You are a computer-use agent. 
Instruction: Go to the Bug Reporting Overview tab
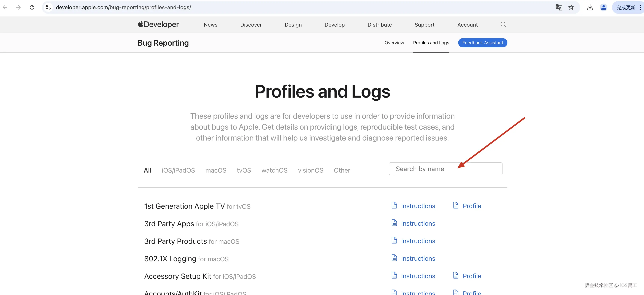pyautogui.click(x=394, y=43)
